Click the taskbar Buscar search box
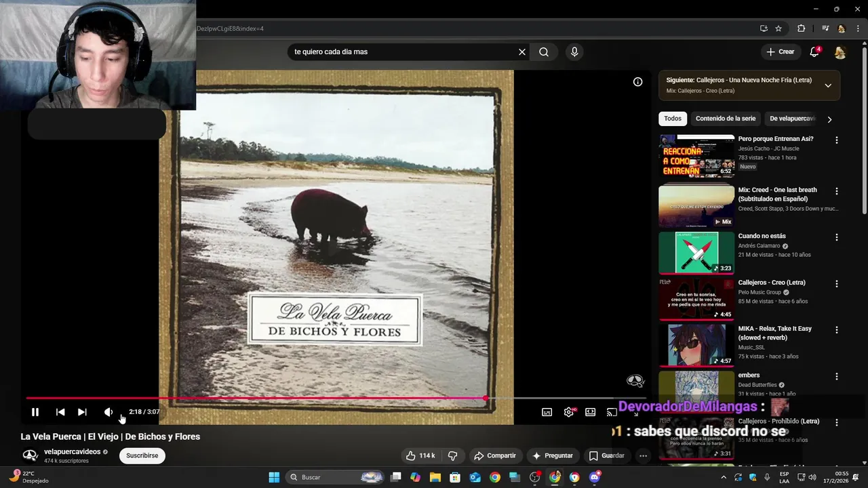This screenshot has width=868, height=488. coord(336,477)
